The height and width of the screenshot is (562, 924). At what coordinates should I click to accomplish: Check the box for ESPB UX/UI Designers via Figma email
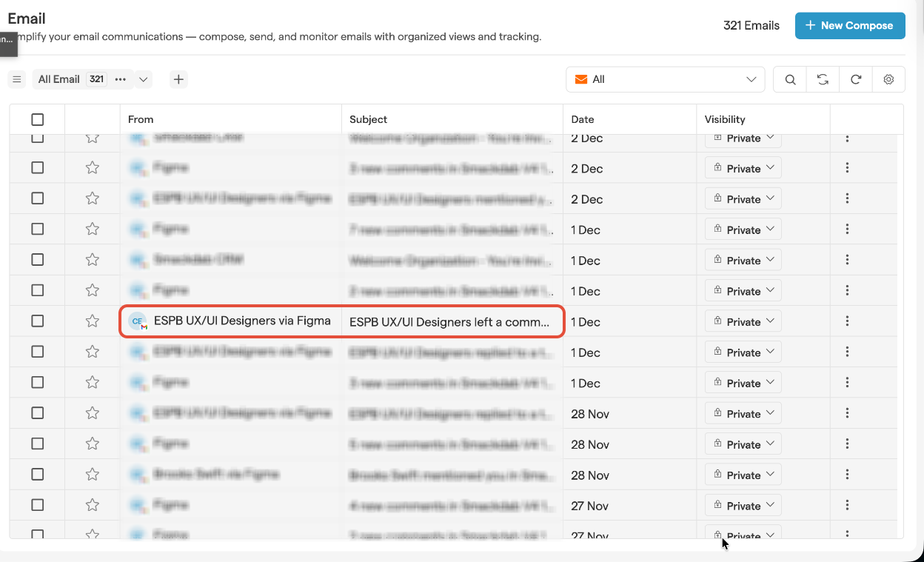(x=38, y=321)
